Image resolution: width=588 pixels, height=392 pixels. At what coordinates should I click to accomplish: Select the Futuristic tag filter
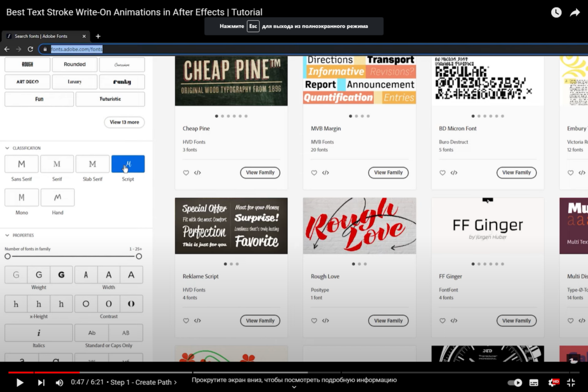point(110,99)
